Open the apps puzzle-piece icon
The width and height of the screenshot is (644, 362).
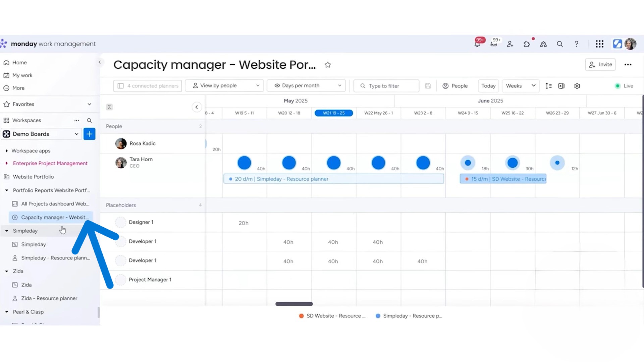(527, 44)
